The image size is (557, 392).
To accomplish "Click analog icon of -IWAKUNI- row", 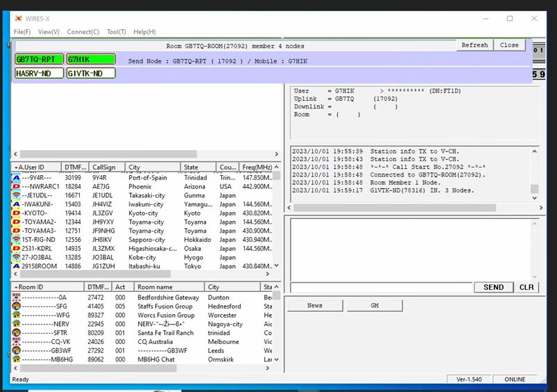I will 16,204.
